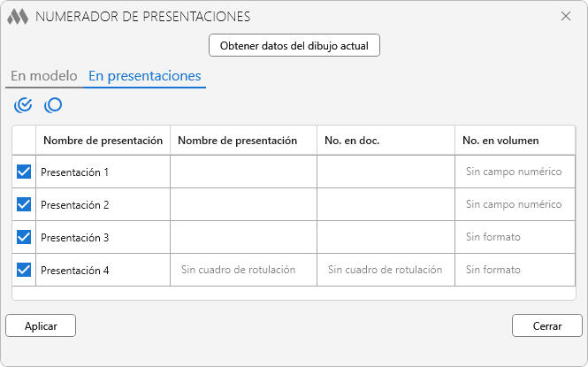Close the Numerador de Presentaciones dialog
The width and height of the screenshot is (588, 367).
[566, 16]
